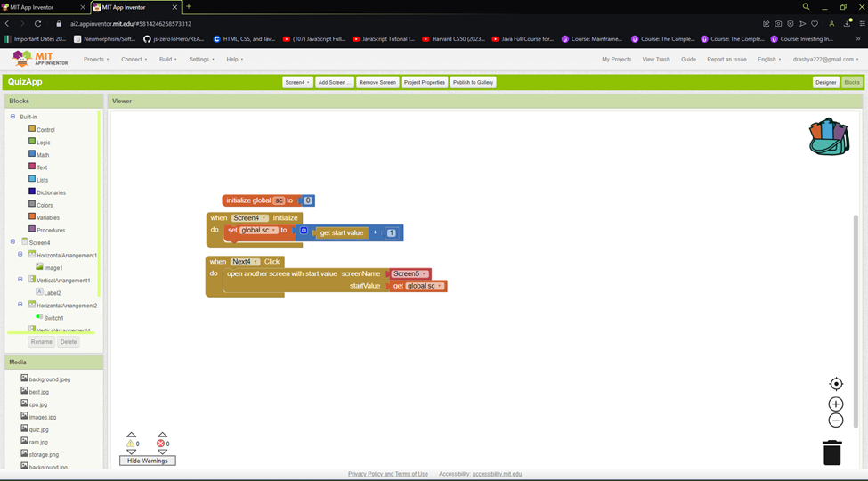
Task: Zoom in with the plus icon
Action: pos(836,404)
